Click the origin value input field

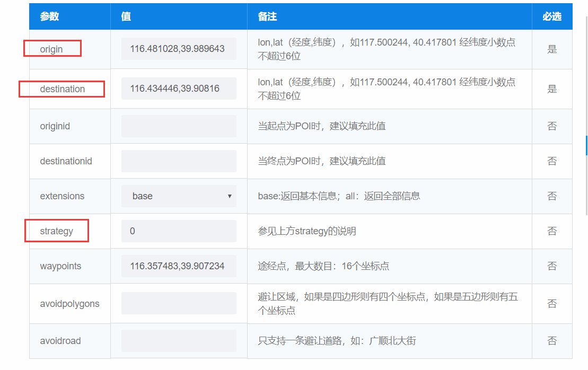click(179, 49)
